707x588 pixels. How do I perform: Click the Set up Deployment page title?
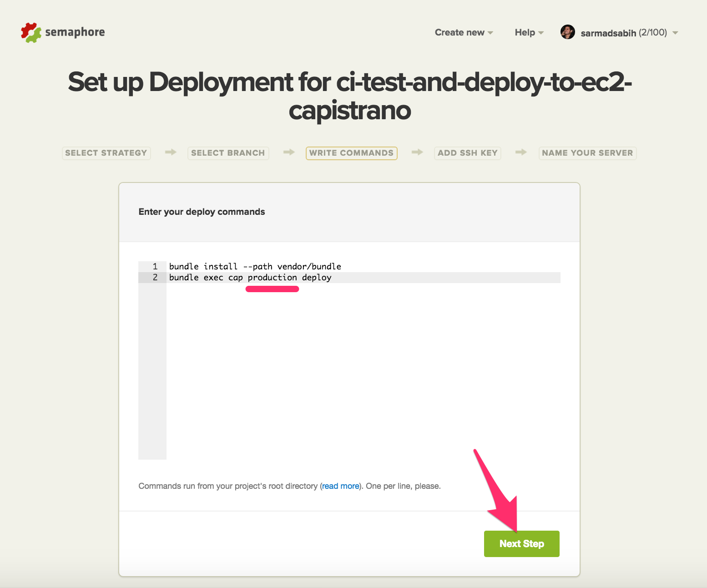(350, 96)
